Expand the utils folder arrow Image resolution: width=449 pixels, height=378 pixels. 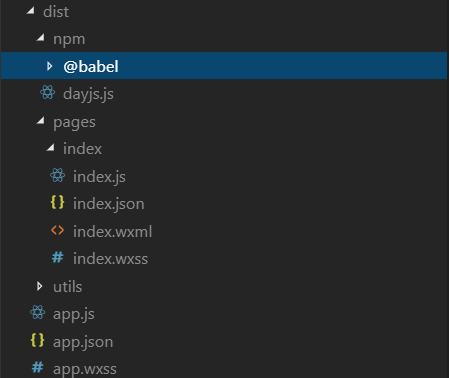(x=40, y=286)
